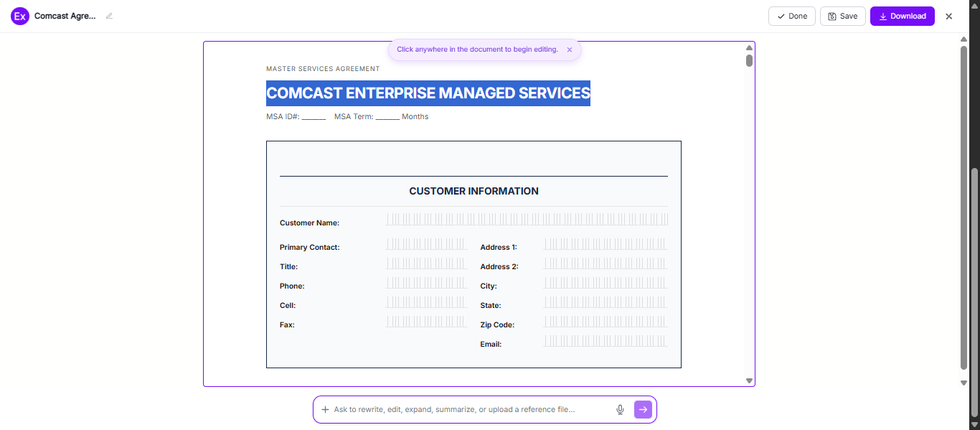The image size is (980, 430).
Task: Click the document scroll up arrow
Action: click(x=749, y=48)
